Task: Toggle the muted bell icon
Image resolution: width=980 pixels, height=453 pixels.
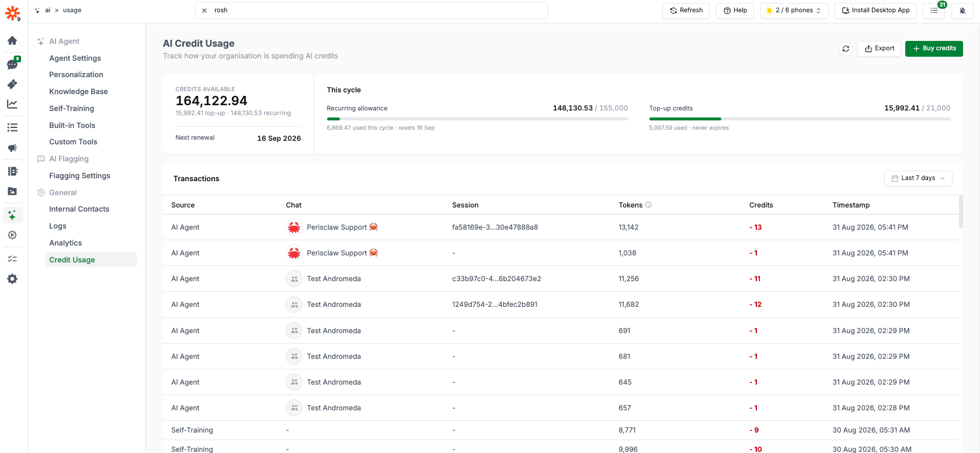Action: (x=962, y=11)
